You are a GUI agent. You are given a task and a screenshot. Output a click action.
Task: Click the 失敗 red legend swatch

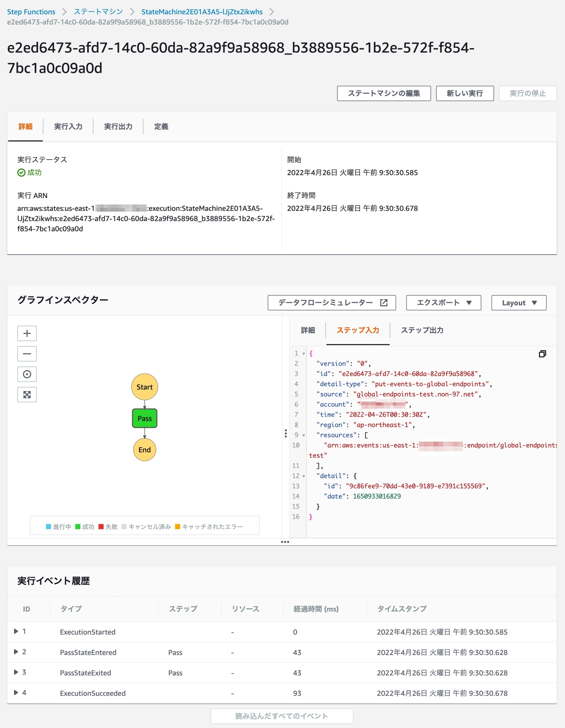101,527
